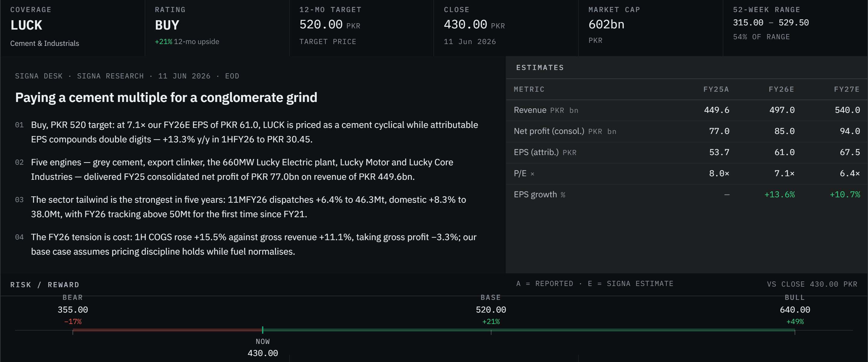
Task: Click the 430.00 PKR close price
Action: (474, 25)
